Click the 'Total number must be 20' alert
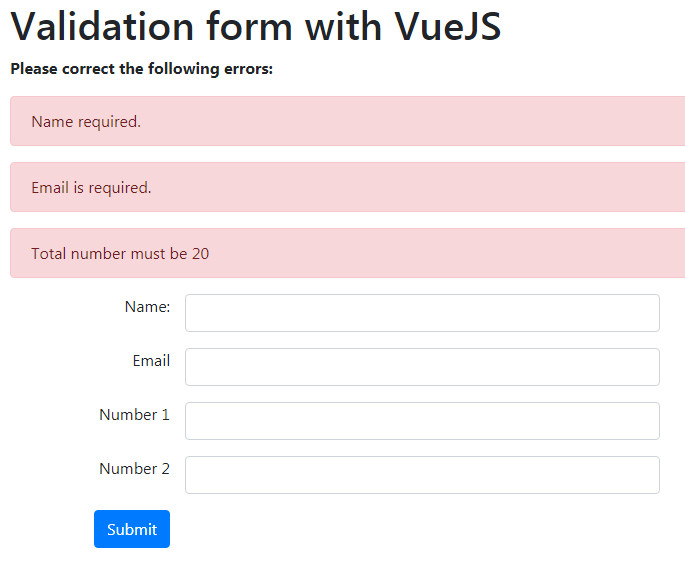This screenshot has width=685, height=563. tap(347, 253)
